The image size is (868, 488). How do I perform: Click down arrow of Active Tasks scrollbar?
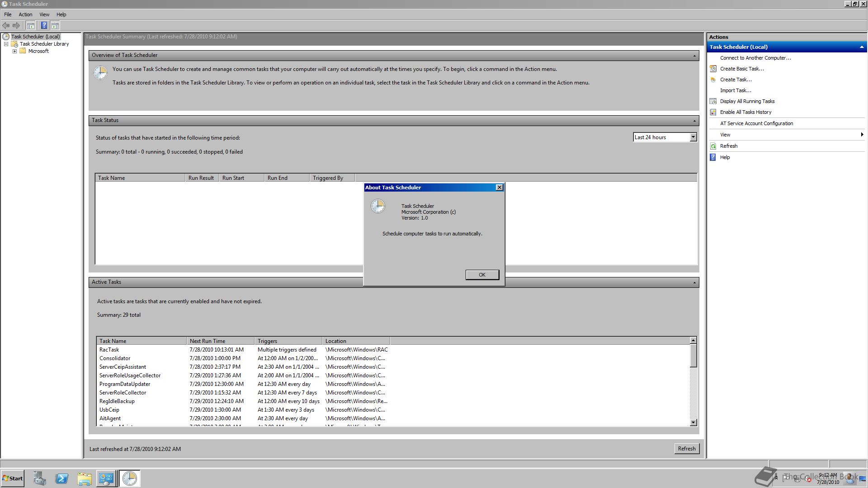[x=693, y=422]
